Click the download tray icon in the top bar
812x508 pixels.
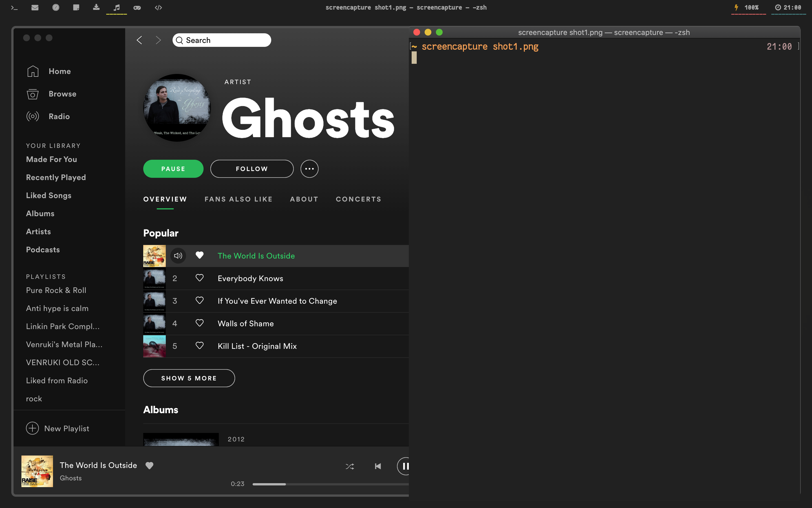pyautogui.click(x=96, y=7)
